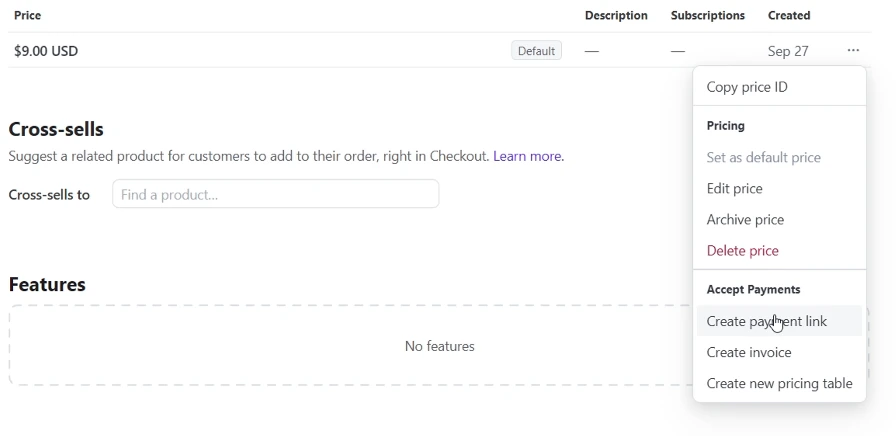Click the $9.00 USD price row
Viewport: 896px width, 436px height.
point(46,51)
